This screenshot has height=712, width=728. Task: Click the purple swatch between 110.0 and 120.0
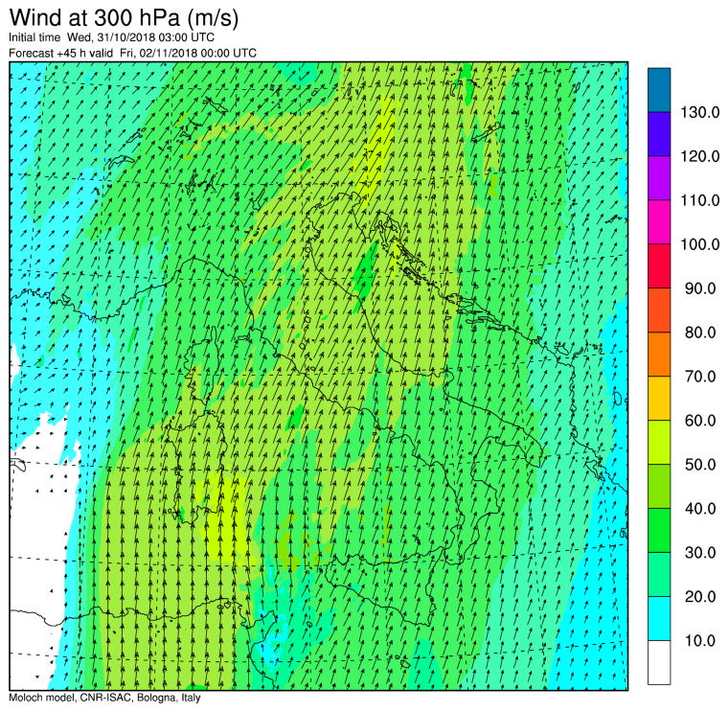click(x=659, y=178)
